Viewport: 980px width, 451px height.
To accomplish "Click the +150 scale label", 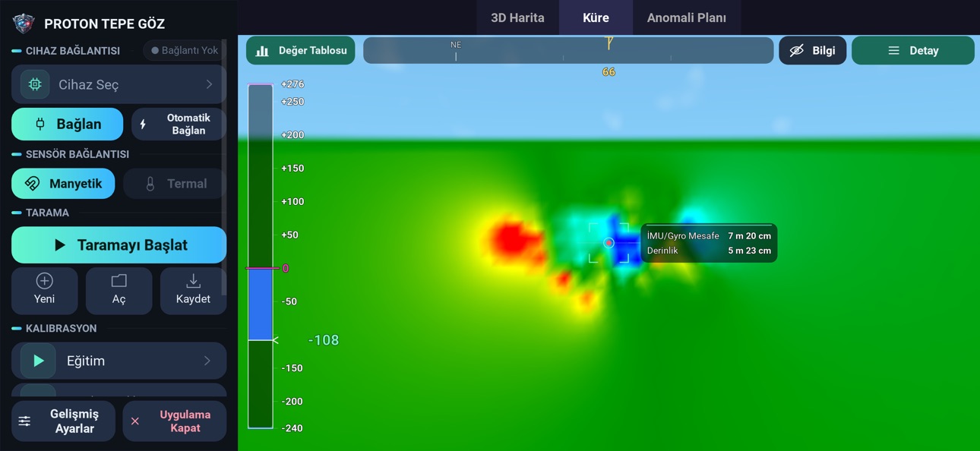I will point(292,169).
